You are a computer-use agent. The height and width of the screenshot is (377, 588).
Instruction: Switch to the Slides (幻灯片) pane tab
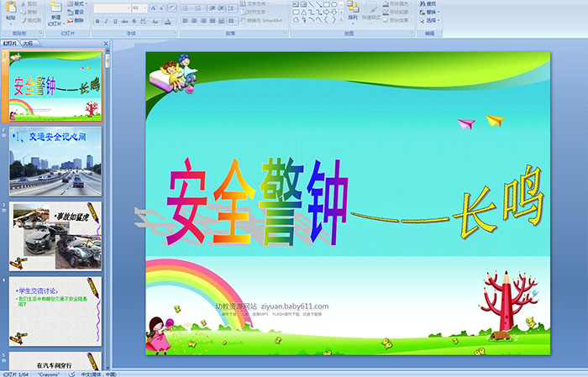pyautogui.click(x=9, y=44)
